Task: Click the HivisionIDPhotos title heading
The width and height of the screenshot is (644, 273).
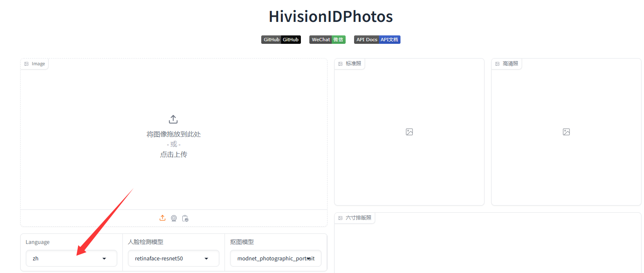Action: click(331, 16)
